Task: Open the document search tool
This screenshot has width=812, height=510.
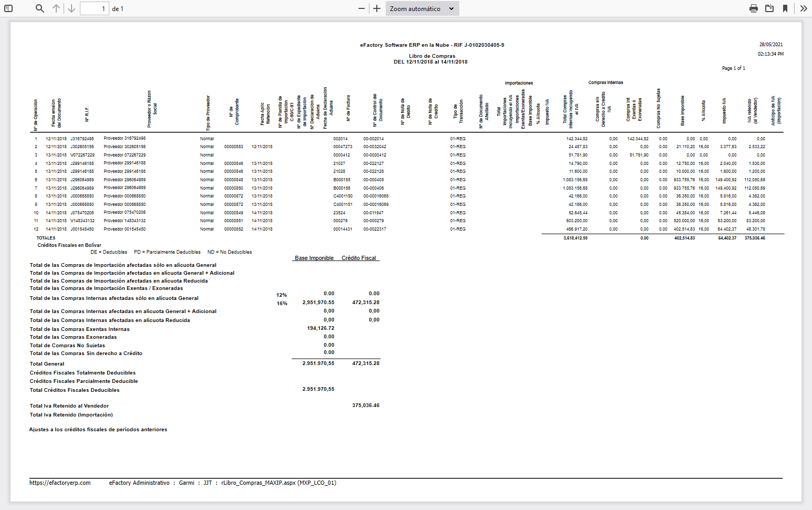Action: [x=39, y=8]
